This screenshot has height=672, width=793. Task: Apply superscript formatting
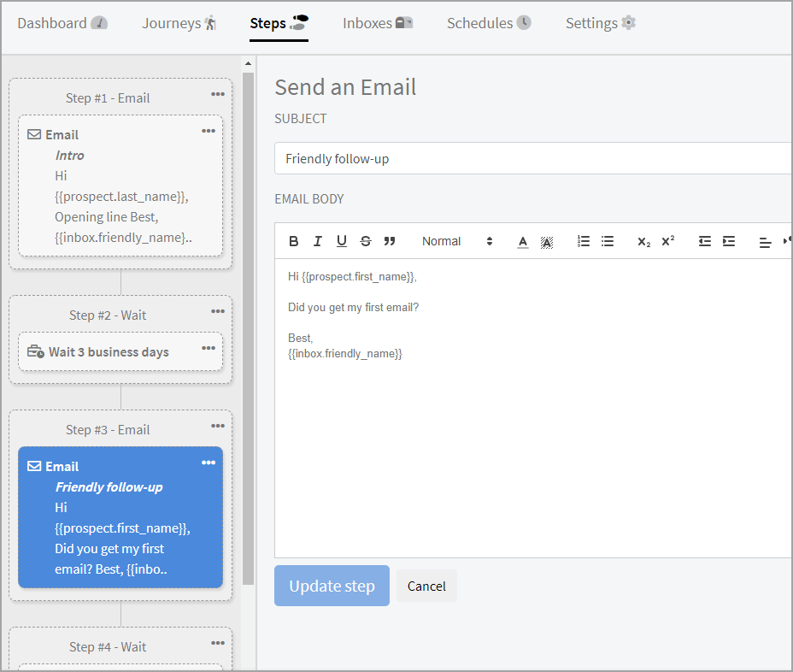point(668,241)
